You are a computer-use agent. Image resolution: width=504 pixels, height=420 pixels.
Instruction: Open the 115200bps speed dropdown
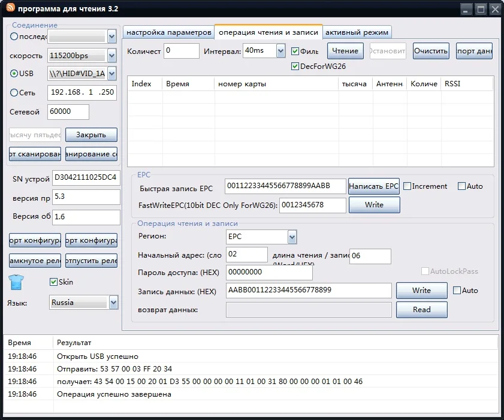click(x=111, y=56)
